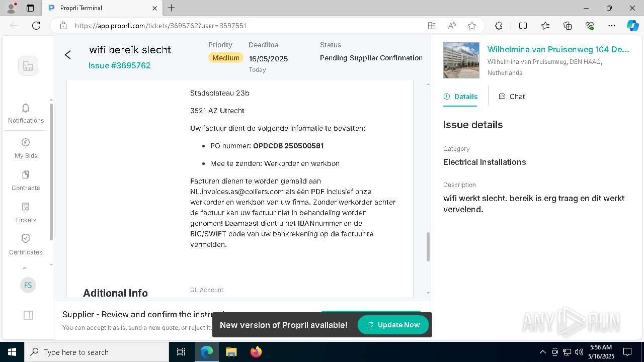Image resolution: width=644 pixels, height=362 pixels.
Task: Click the address bar URL
Action: pos(161,26)
